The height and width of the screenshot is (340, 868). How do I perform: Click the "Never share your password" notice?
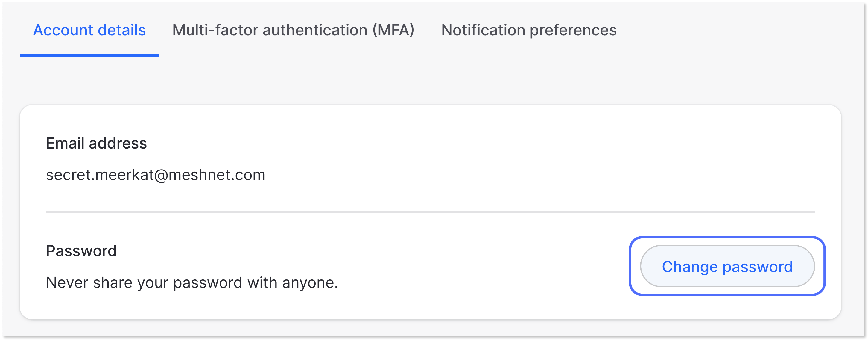click(192, 283)
